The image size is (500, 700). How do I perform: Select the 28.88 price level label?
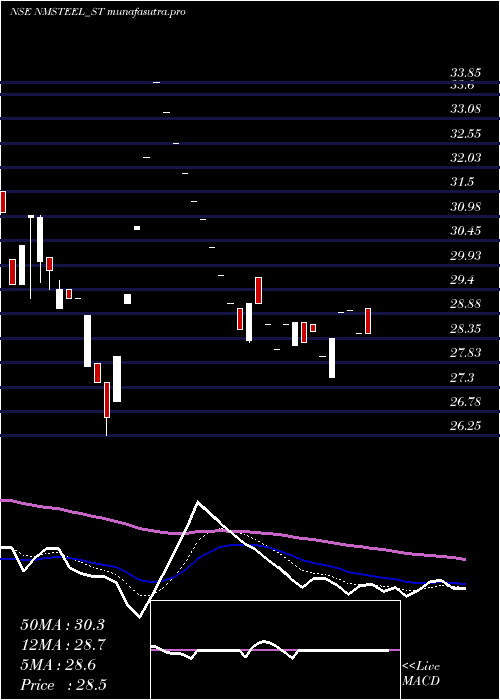click(465, 304)
